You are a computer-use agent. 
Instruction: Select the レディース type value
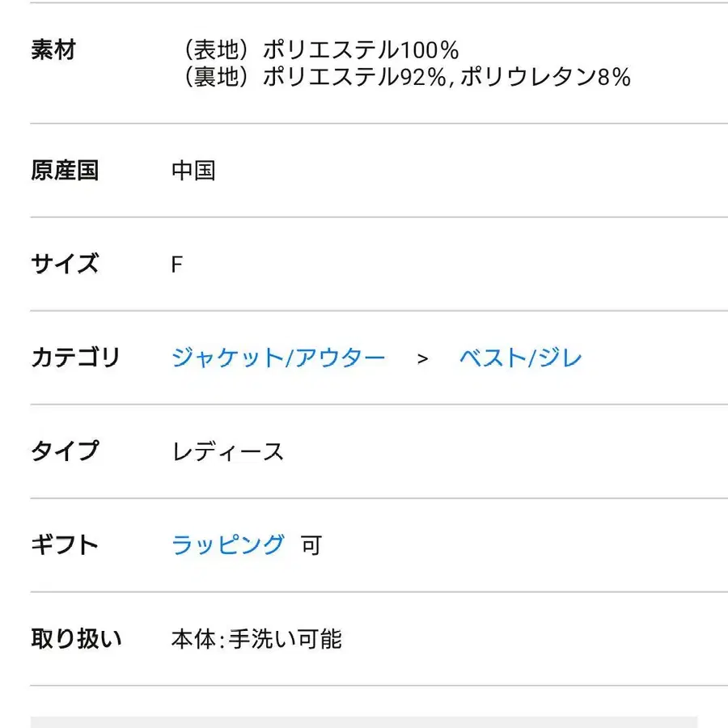coord(228,451)
